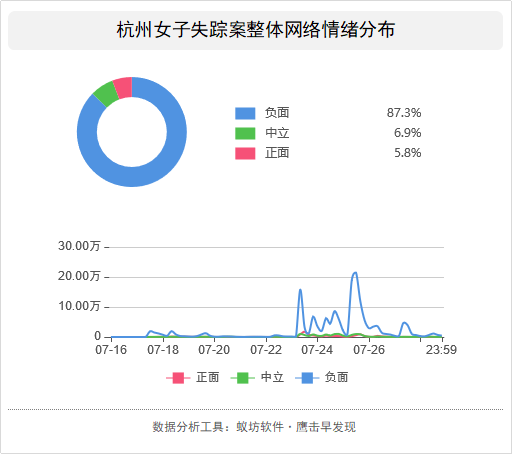Toggle the 中立 series in line chart legend
Image resolution: width=512 pixels, height=454 pixels.
tap(257, 378)
